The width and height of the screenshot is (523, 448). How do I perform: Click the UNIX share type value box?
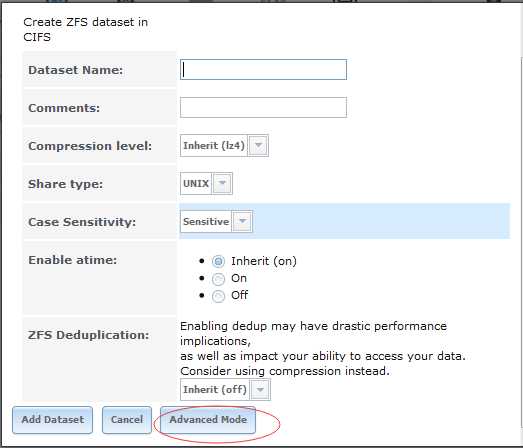pyautogui.click(x=196, y=183)
